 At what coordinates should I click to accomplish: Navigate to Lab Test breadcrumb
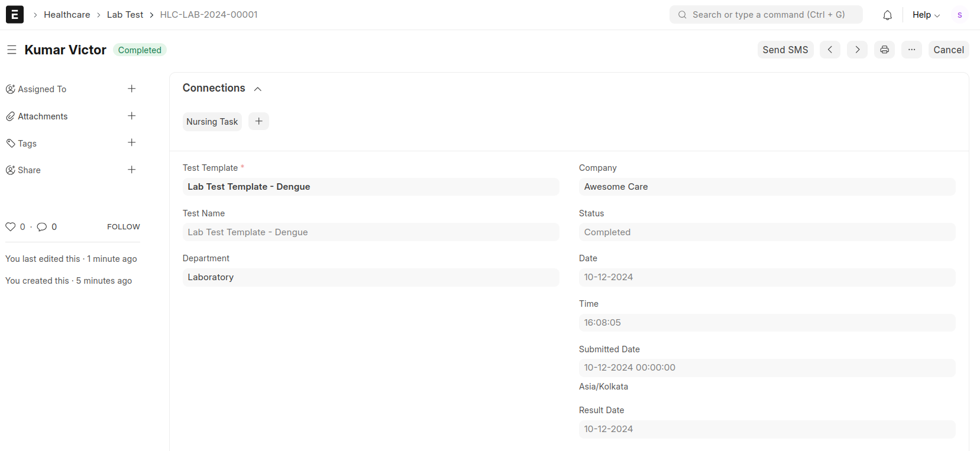(x=125, y=15)
